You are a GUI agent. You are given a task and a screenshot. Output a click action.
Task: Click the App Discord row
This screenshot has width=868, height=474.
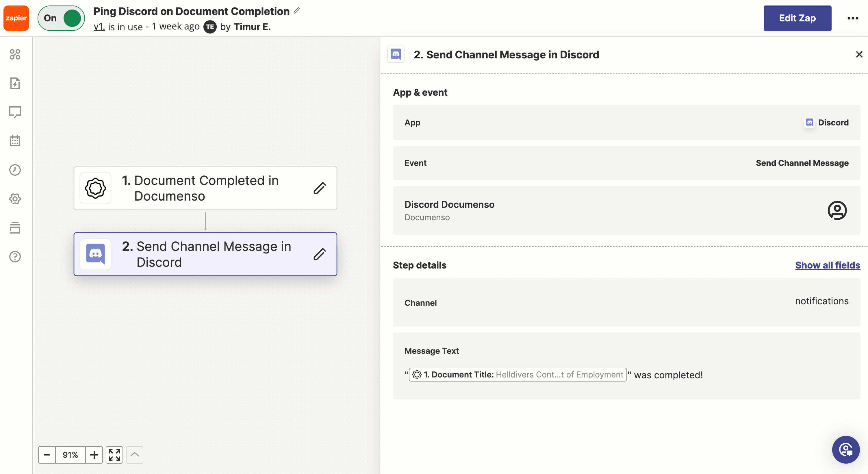(626, 122)
